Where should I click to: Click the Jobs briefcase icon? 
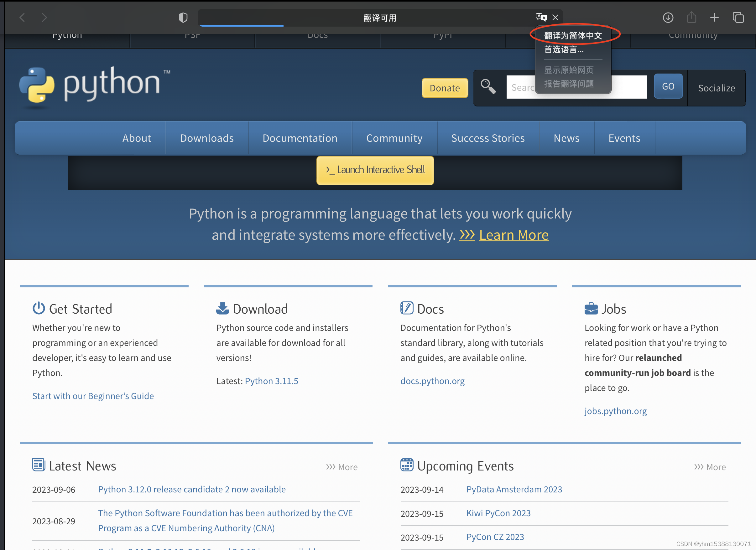591,308
